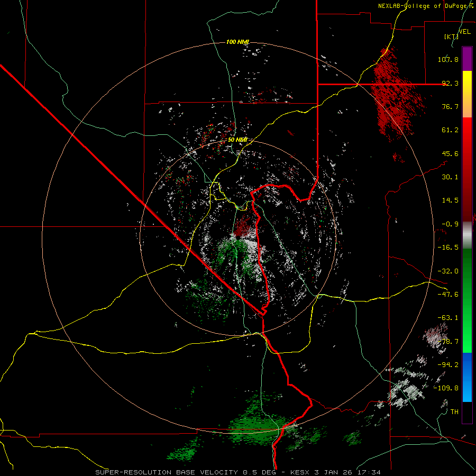Click the 14.5 velocity scale value
The width and height of the screenshot is (476, 476).
click(450, 200)
